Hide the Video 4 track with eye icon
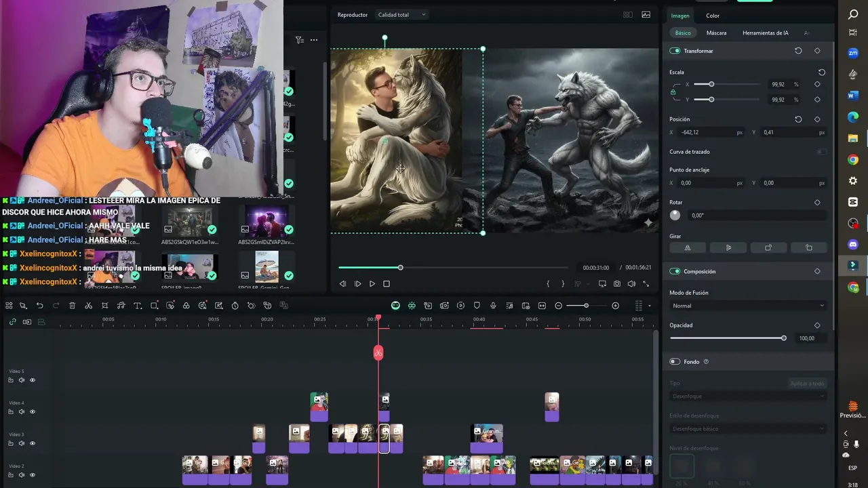Viewport: 868px width, 488px height. point(32,411)
